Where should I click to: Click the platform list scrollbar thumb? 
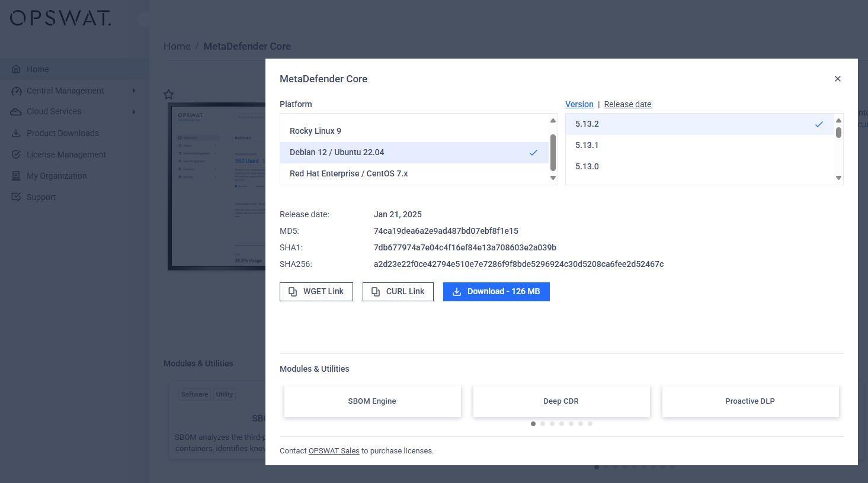[553, 152]
